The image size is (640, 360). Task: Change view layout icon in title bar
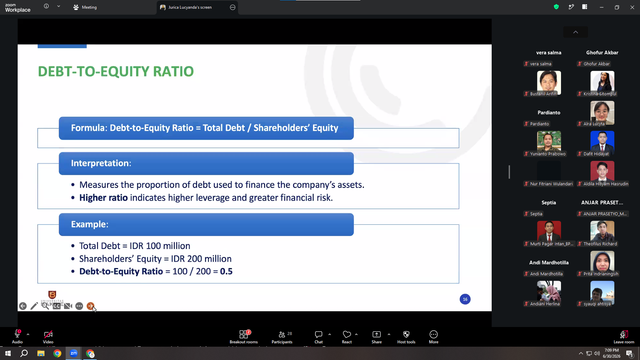[585, 7]
